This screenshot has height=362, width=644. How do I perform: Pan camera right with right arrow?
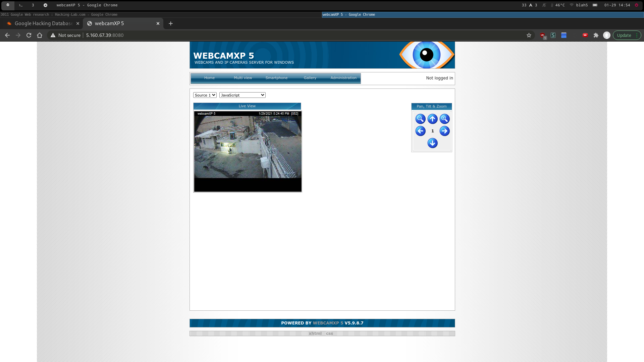pos(444,131)
